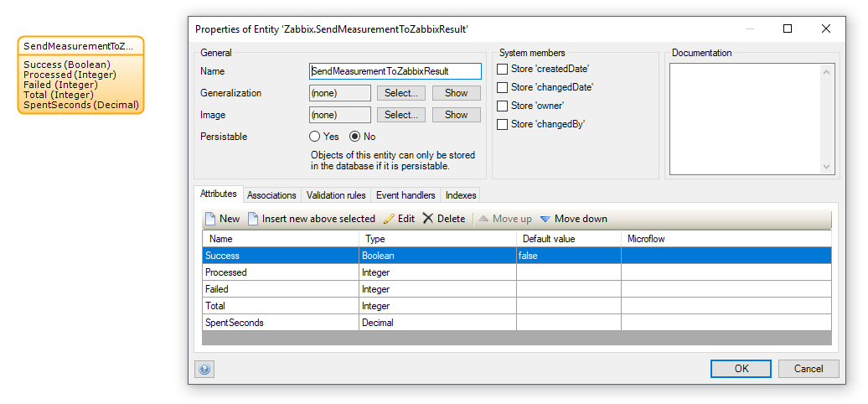Click the Edit pencil icon
The width and height of the screenshot is (868, 404).
(389, 219)
